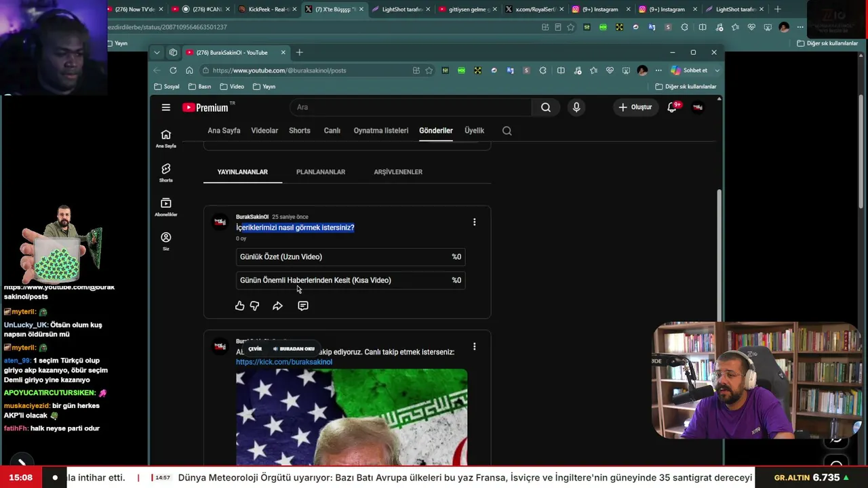The image size is (868, 488).
Task: Click the YouTube address bar URL
Action: pos(279,70)
